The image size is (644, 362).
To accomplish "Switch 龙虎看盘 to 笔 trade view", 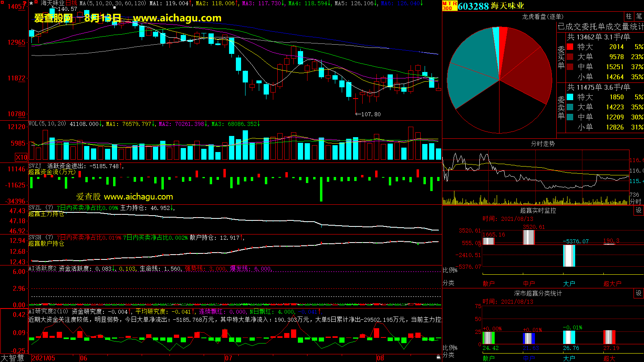I will pyautogui.click(x=639, y=16).
